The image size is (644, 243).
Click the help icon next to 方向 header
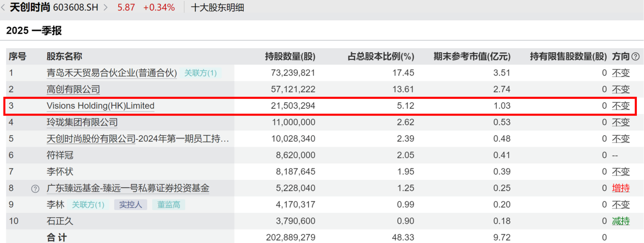click(635, 57)
